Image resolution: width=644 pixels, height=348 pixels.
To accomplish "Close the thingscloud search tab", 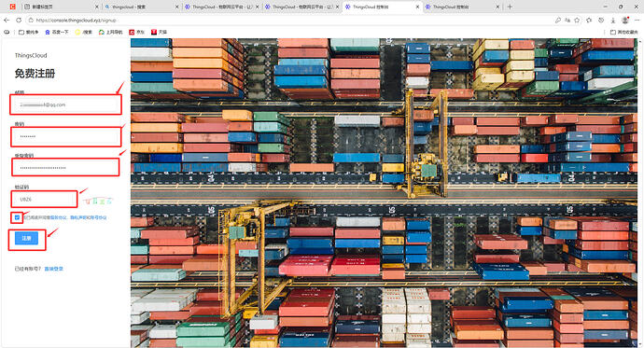I will 177,7.
